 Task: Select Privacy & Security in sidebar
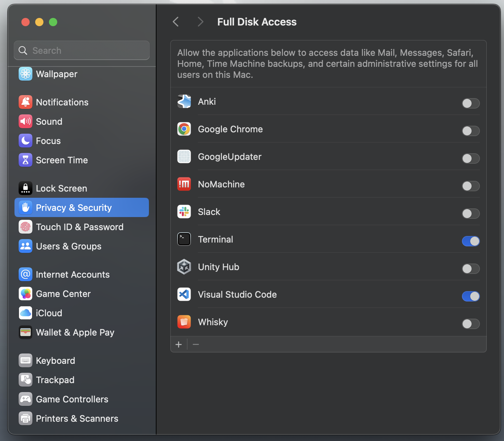point(82,207)
